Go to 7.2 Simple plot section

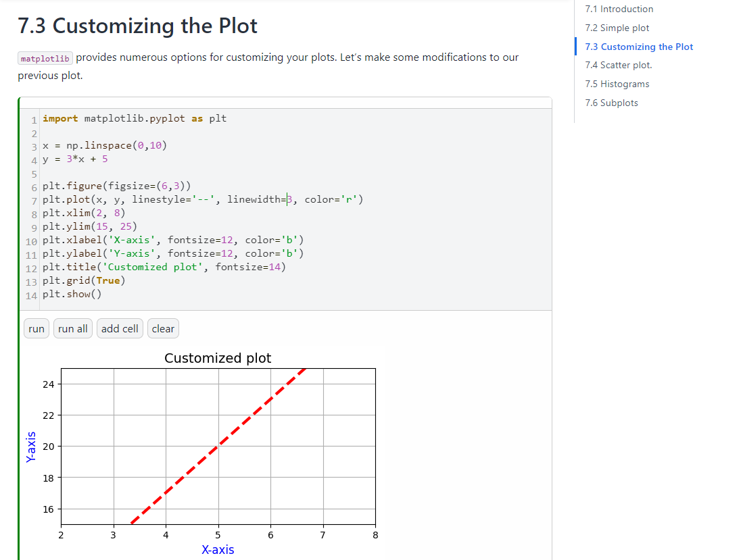tap(617, 28)
